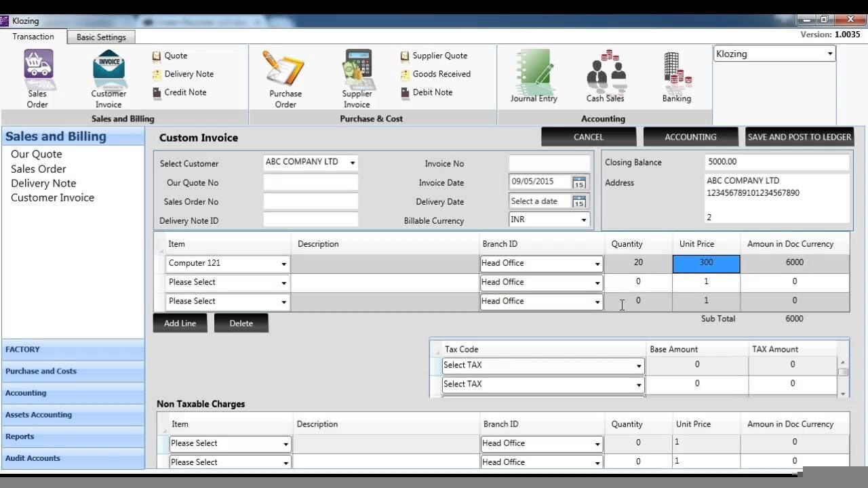Viewport: 868px width, 488px height.
Task: Select the Transaction tab
Action: point(33,37)
